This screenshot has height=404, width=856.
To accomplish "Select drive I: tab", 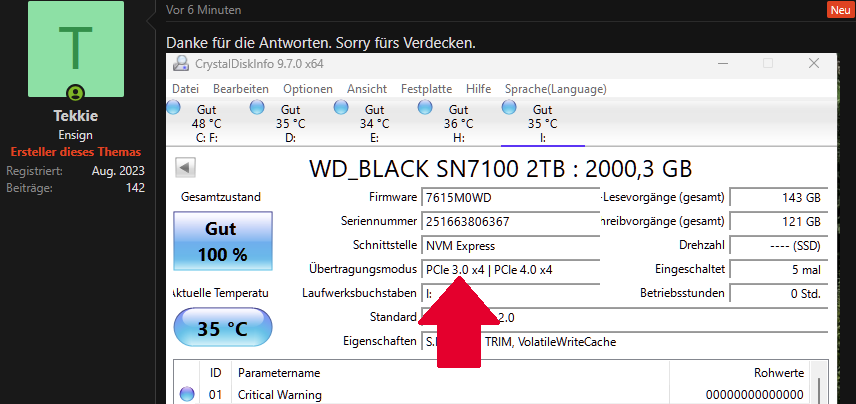I will tap(543, 124).
